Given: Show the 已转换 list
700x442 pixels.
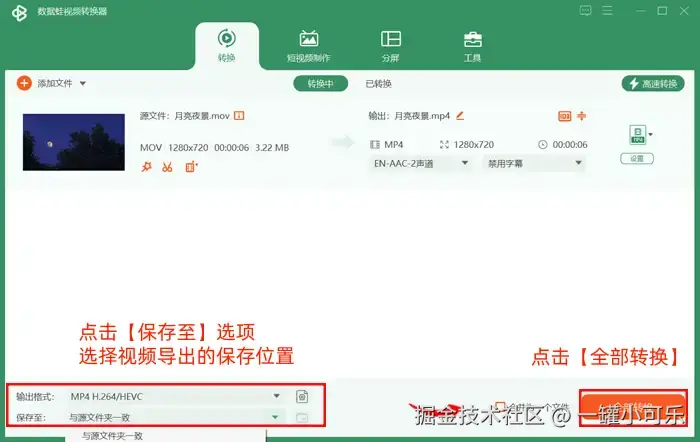Looking at the screenshot, I should 379,83.
